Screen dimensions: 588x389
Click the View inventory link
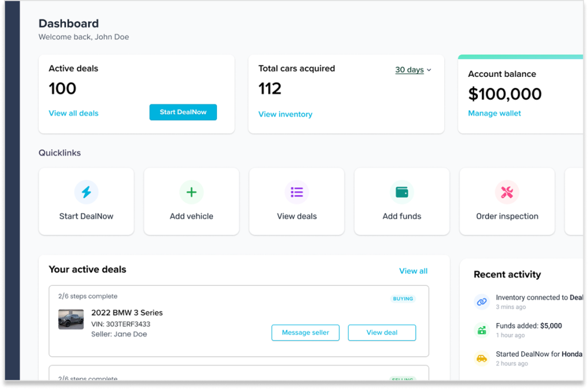[285, 114]
